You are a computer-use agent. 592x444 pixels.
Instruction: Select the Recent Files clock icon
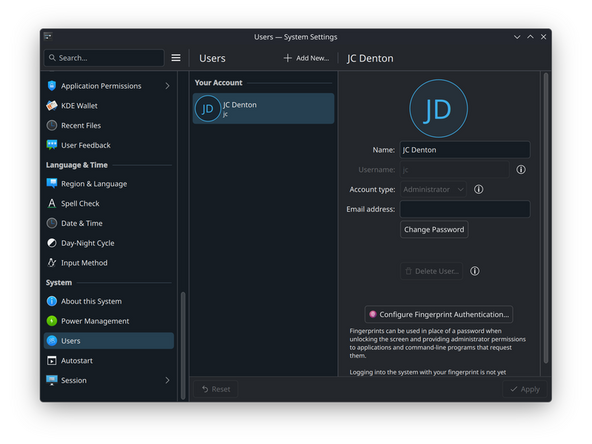tap(52, 125)
